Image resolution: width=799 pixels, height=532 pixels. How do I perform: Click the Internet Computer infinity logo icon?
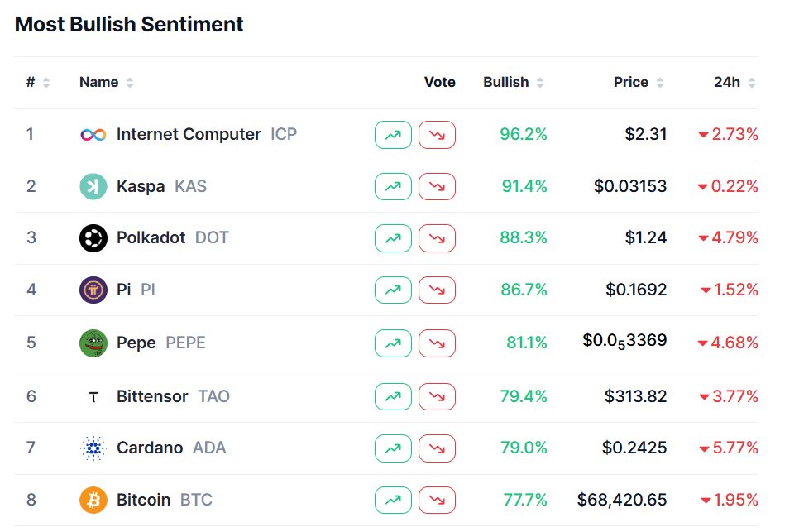click(x=93, y=135)
